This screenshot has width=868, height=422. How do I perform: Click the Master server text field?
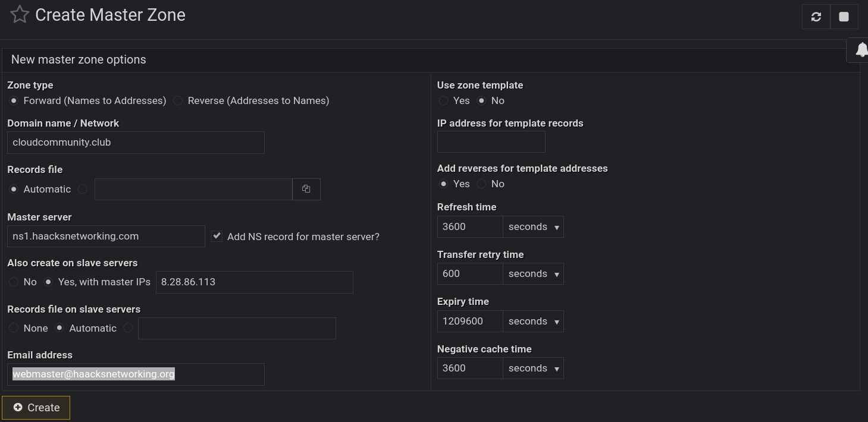(106, 237)
